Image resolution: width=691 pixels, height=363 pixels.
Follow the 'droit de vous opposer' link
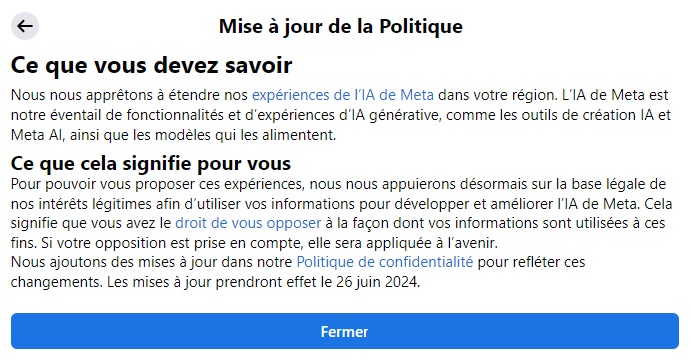(248, 223)
